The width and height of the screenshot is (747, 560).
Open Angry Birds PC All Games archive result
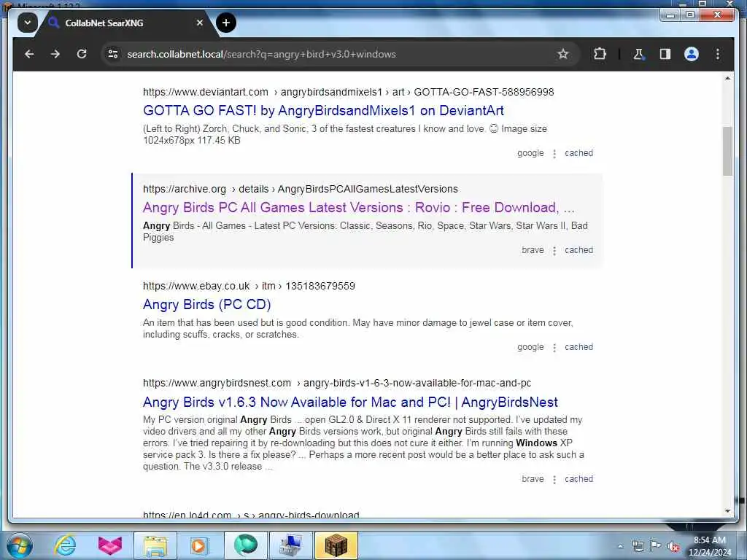[x=359, y=208]
